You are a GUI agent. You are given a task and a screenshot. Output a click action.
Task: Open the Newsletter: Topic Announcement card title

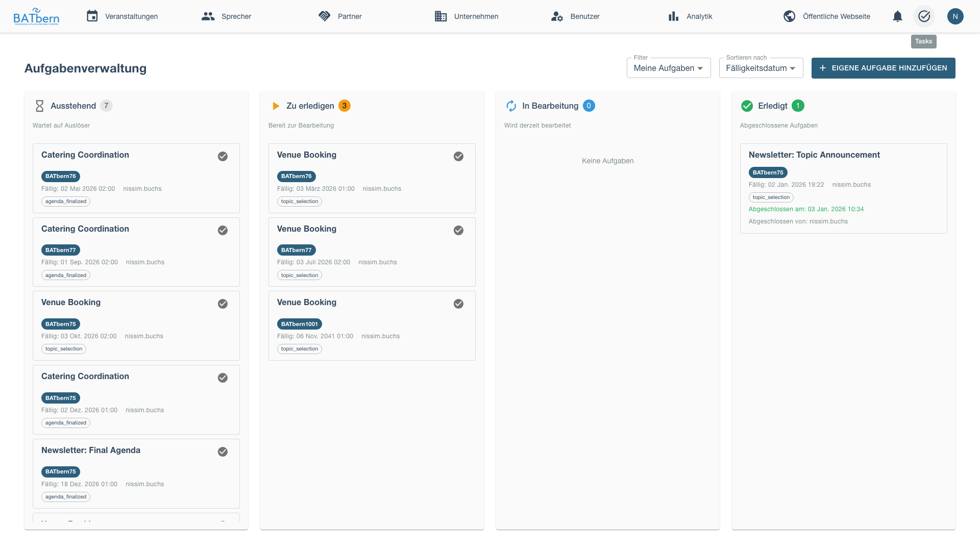point(814,155)
